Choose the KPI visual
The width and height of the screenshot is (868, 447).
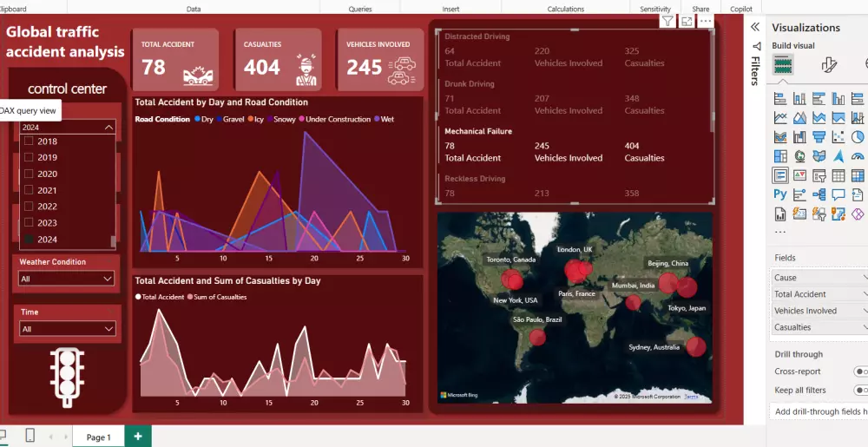click(x=799, y=175)
